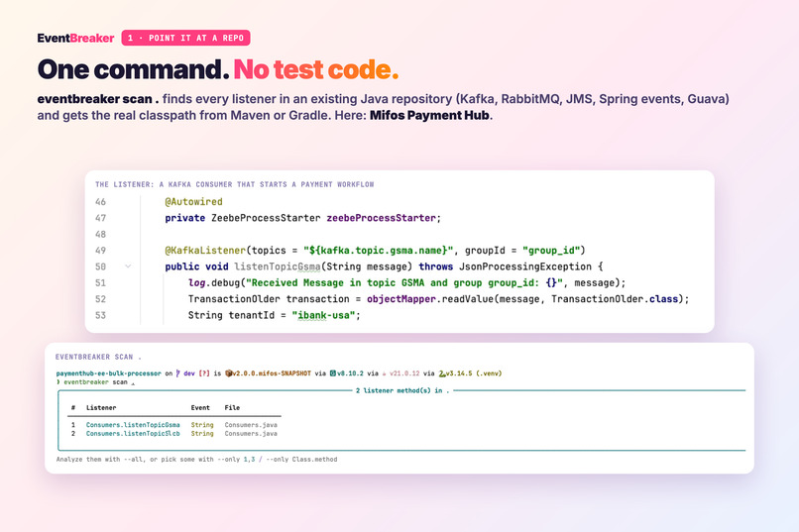
Task: Click the '[?]' git status marker
Action: point(204,373)
